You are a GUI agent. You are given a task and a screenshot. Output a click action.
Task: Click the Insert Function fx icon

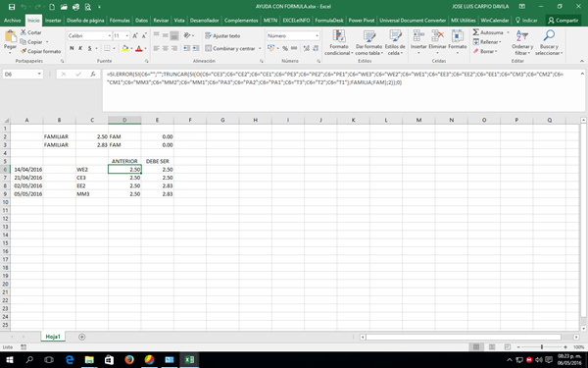(93, 75)
